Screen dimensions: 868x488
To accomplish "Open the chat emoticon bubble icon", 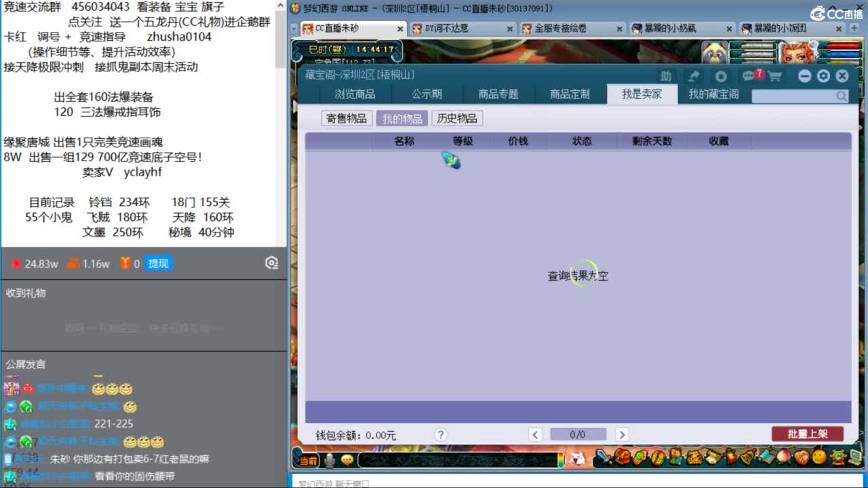I will coord(347,460).
